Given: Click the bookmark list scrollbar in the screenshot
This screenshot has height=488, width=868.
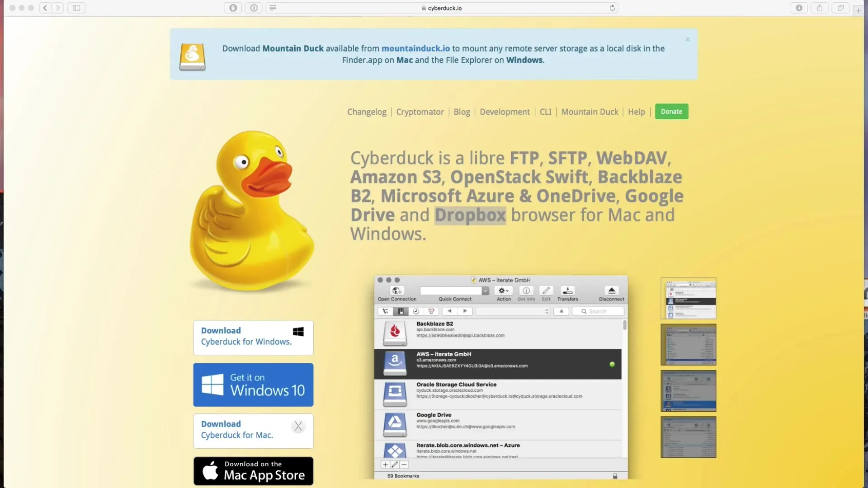Looking at the screenshot, I should [625, 324].
